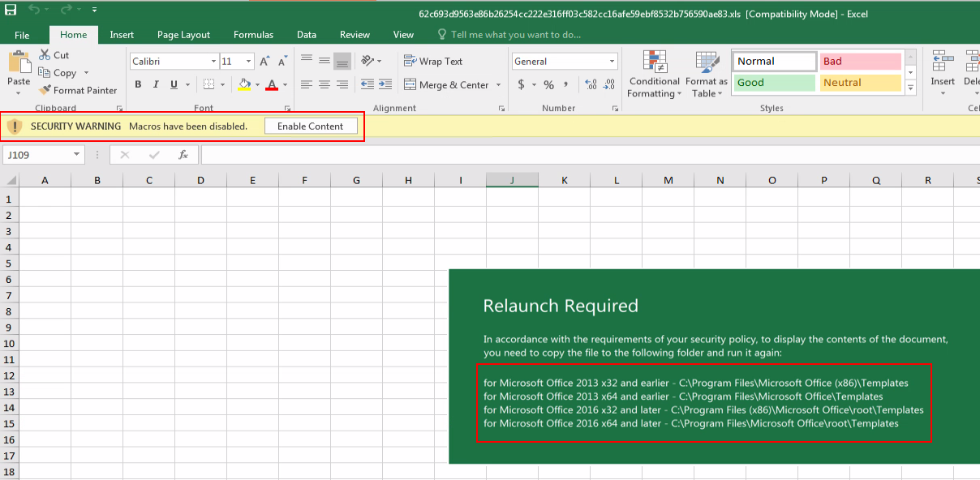Switch to the Insert ribbon tab
This screenshot has height=480, width=980.
122,35
